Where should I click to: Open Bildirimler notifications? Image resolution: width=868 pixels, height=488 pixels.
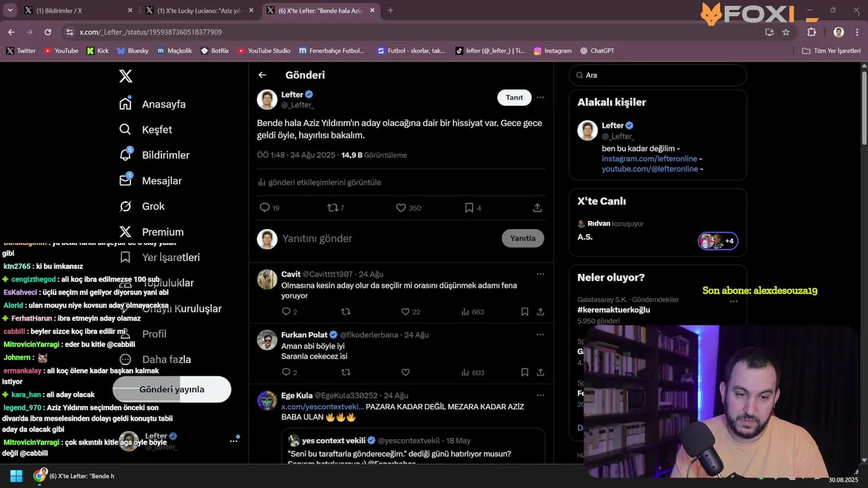pos(154,155)
